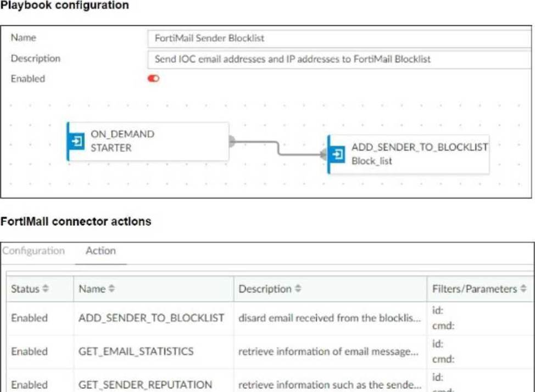Click Enabled status of GET_EMAIL_STATISTICS row
The height and width of the screenshot is (392, 535).
29,351
